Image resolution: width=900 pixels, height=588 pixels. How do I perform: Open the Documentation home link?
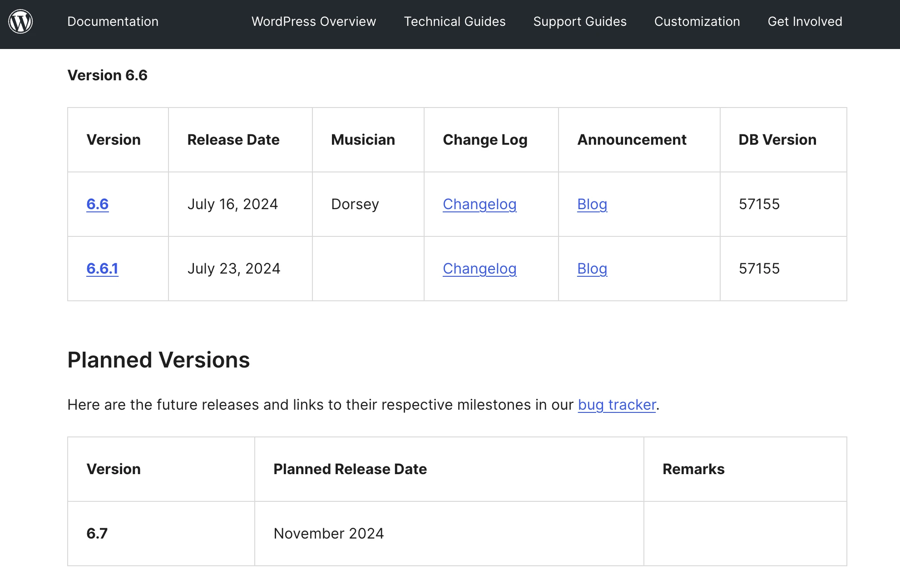[113, 21]
